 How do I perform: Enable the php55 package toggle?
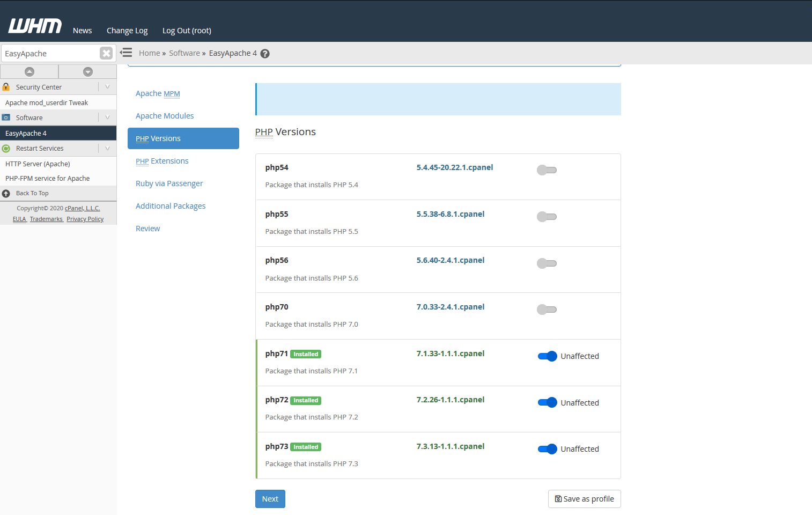(x=547, y=217)
